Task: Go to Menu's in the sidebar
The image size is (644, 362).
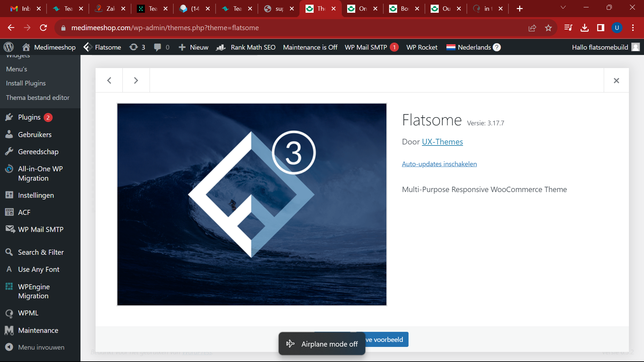Action: [16, 69]
